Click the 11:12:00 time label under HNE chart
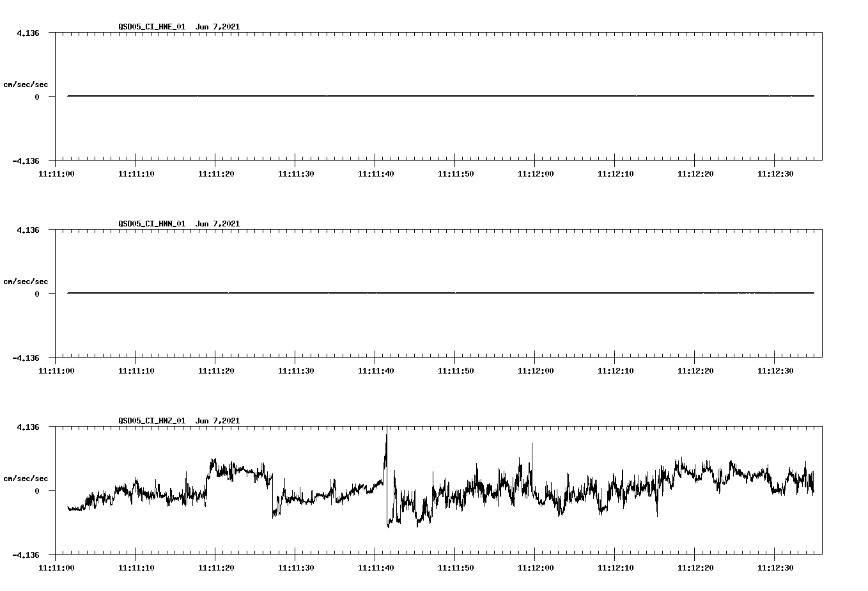The height and width of the screenshot is (591, 868). click(536, 174)
